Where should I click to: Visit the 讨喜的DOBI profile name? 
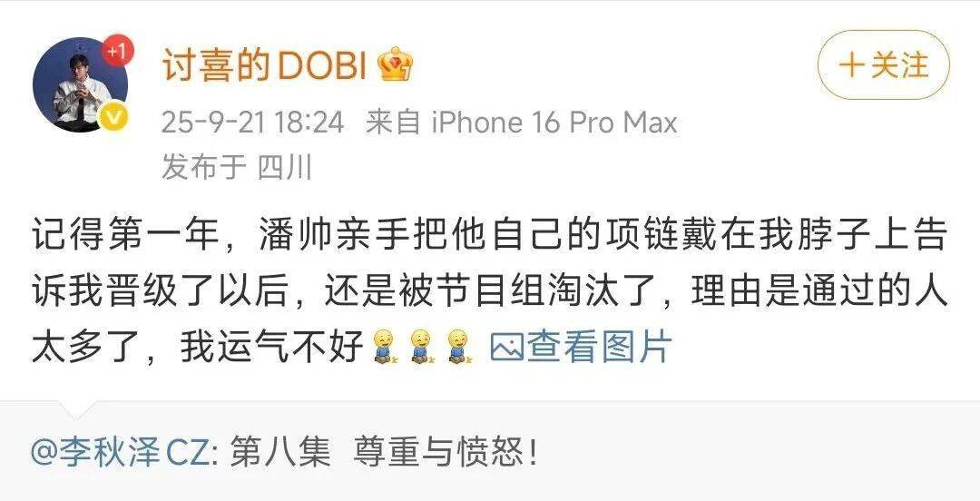click(264, 65)
